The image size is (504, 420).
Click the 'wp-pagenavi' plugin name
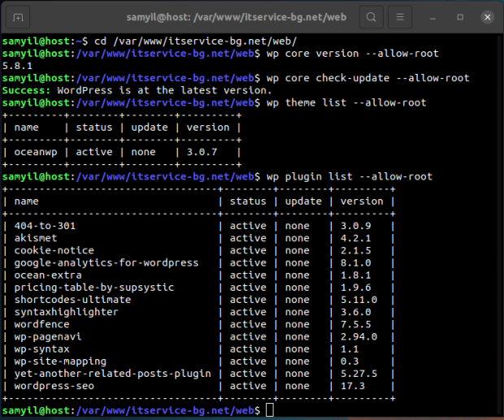point(48,337)
